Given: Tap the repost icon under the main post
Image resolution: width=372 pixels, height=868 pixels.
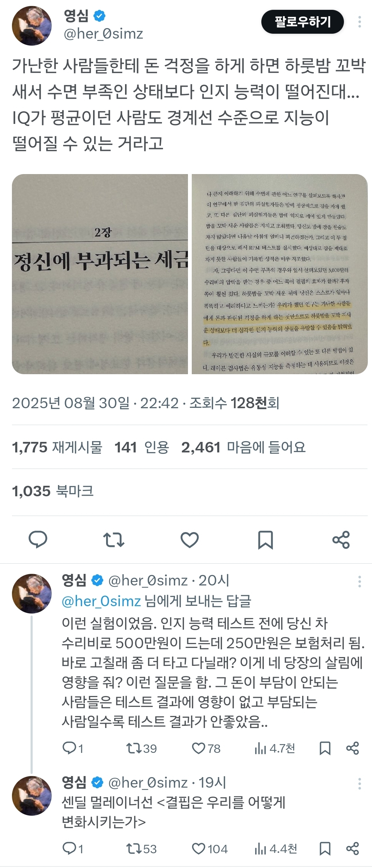Looking at the screenshot, I should tap(114, 539).
